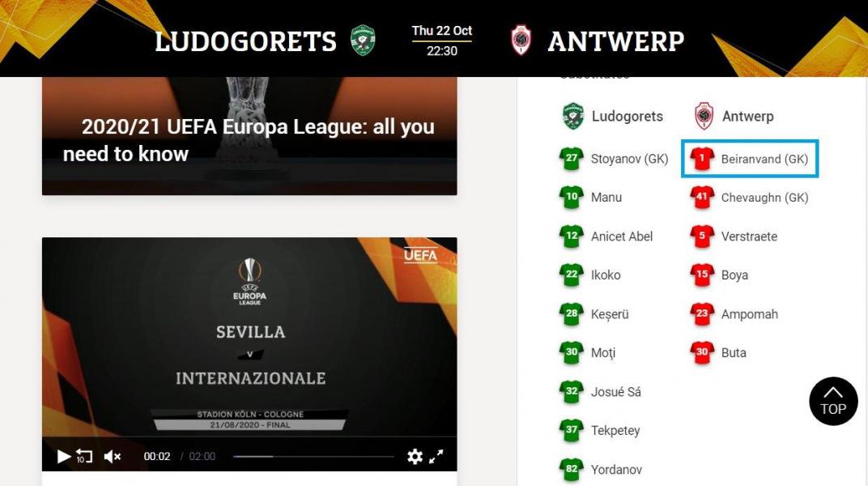Select Stoyanov (GK) jersey number 27
868x486 pixels.
point(572,159)
